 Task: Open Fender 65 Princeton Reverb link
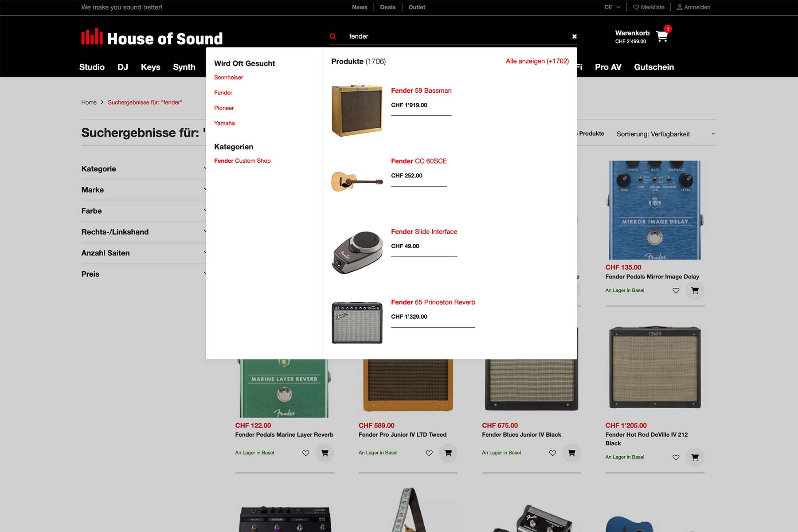click(433, 302)
